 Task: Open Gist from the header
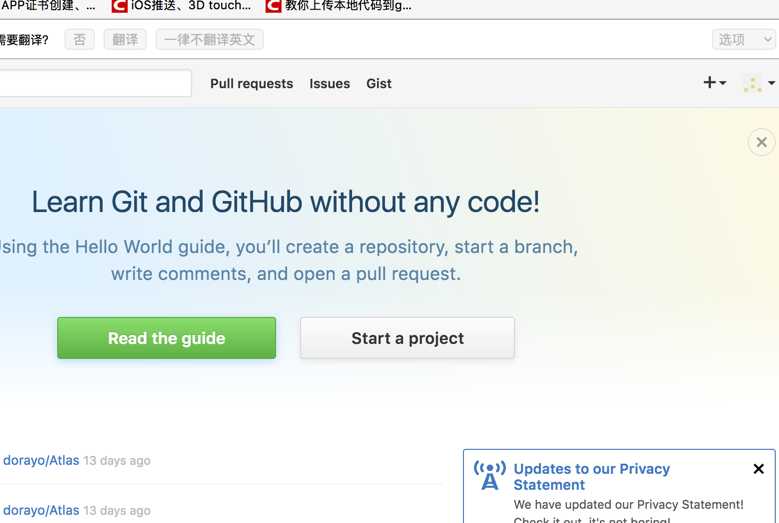379,83
